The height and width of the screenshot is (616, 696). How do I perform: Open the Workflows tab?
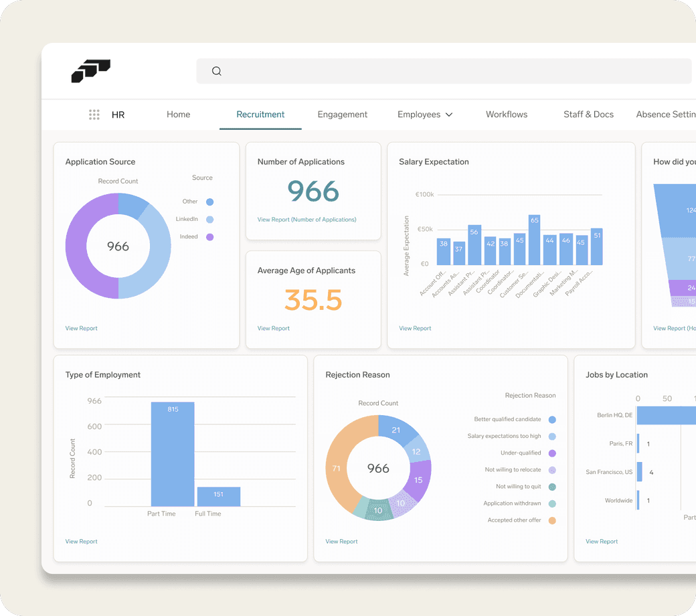click(507, 114)
